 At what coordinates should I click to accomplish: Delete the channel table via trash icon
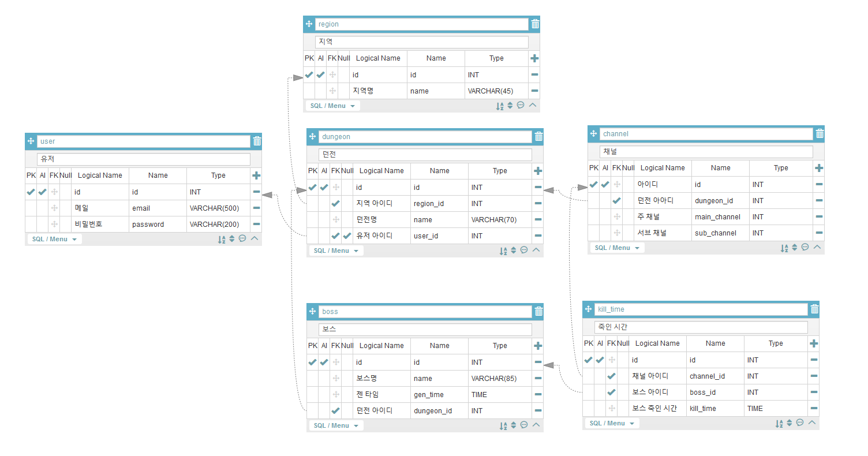tap(820, 134)
